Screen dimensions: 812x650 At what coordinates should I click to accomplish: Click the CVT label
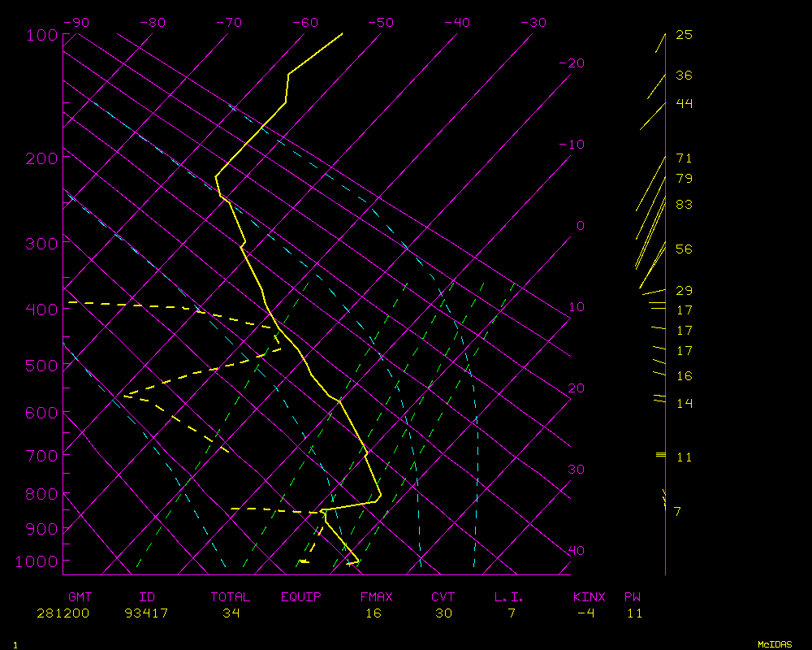(443, 597)
